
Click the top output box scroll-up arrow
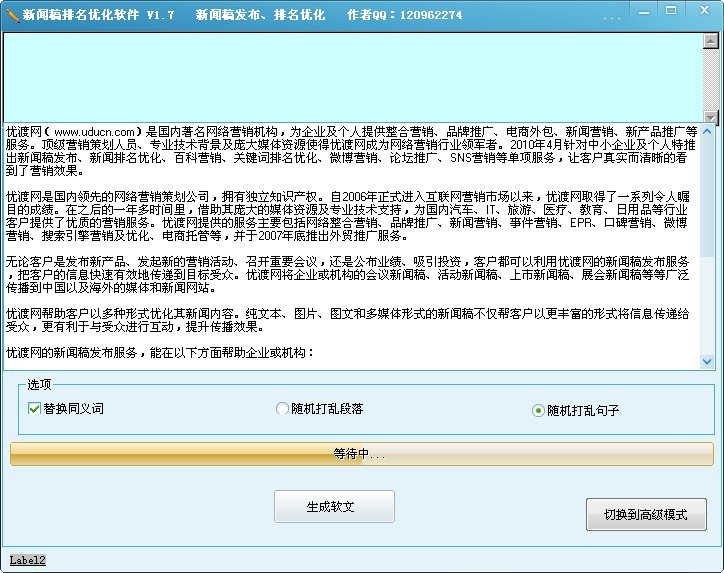[711, 42]
